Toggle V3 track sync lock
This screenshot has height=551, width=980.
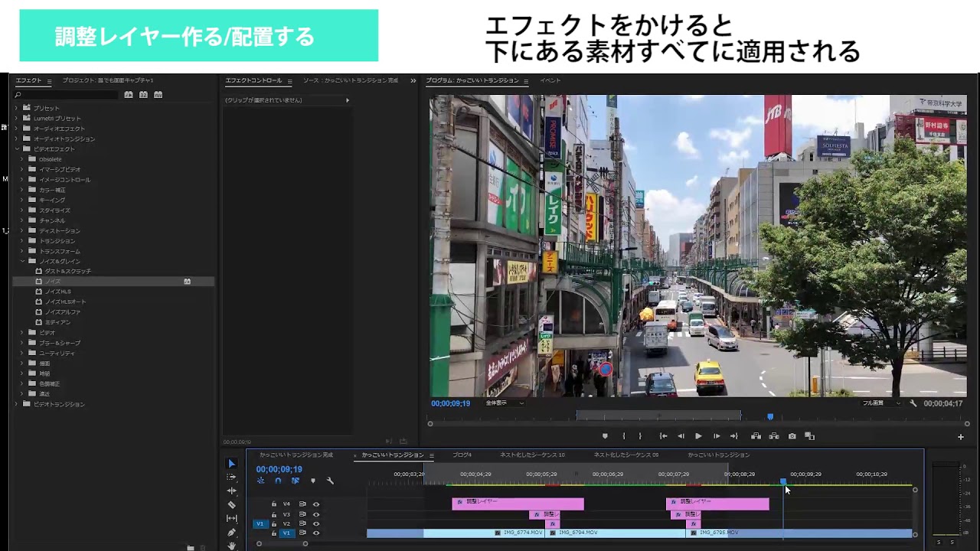coord(302,514)
